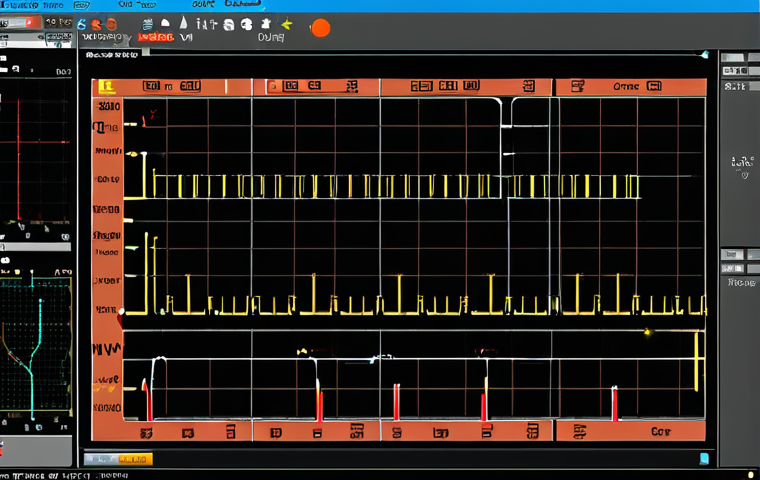Click the lowest text label in right panel
760x480 pixels.
(x=742, y=282)
